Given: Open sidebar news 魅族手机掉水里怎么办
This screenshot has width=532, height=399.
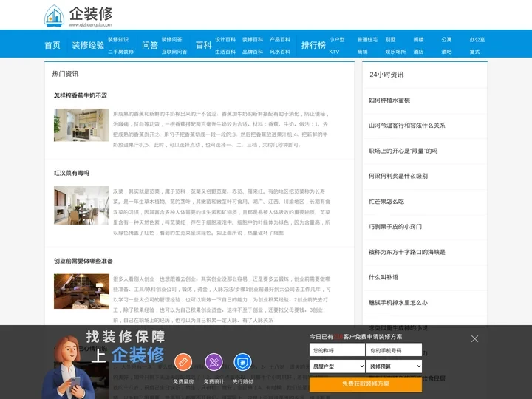Looking at the screenshot, I should [x=398, y=303].
